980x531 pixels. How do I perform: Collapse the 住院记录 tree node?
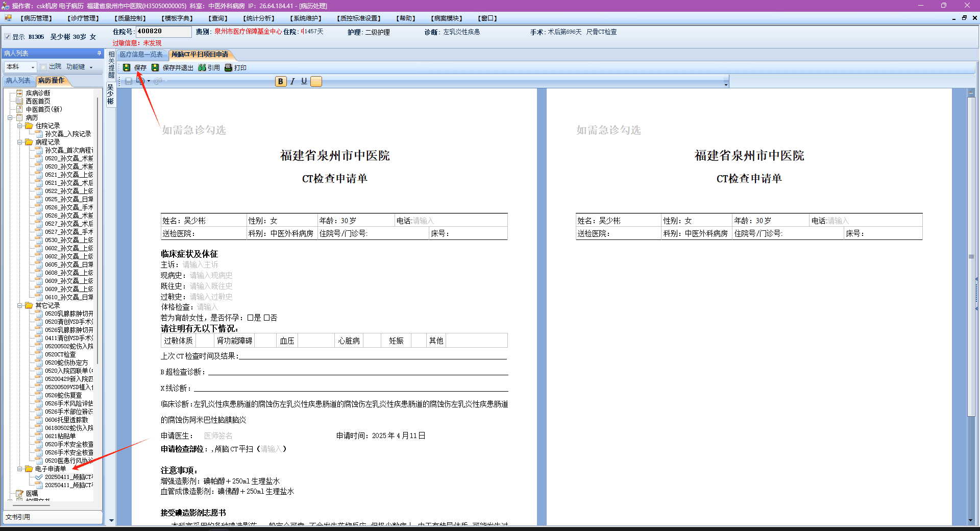19,126
